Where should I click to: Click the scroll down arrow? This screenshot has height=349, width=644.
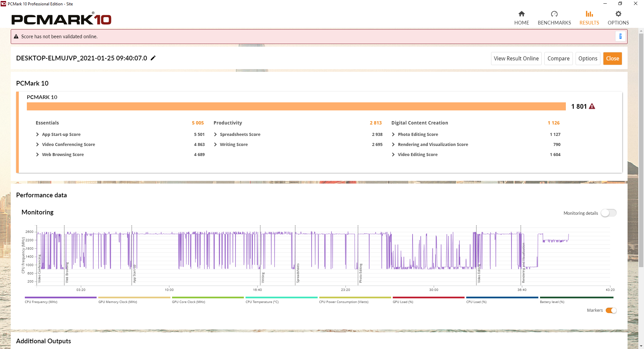click(641, 346)
